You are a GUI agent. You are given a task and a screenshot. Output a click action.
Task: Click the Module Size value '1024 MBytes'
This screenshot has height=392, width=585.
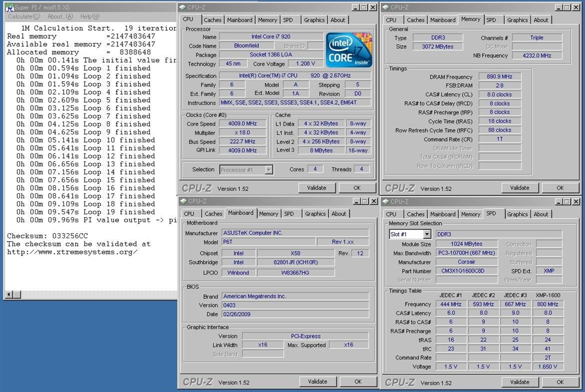[x=466, y=244]
